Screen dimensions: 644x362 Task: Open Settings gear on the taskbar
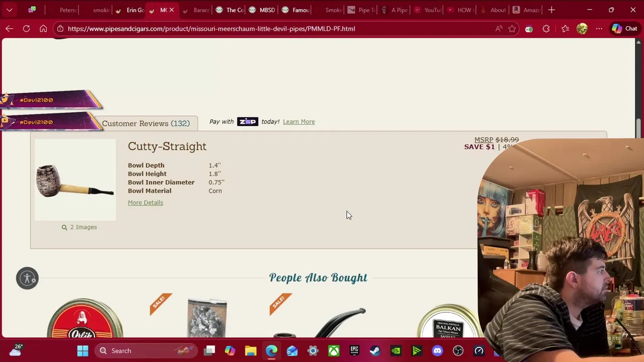[313, 351]
